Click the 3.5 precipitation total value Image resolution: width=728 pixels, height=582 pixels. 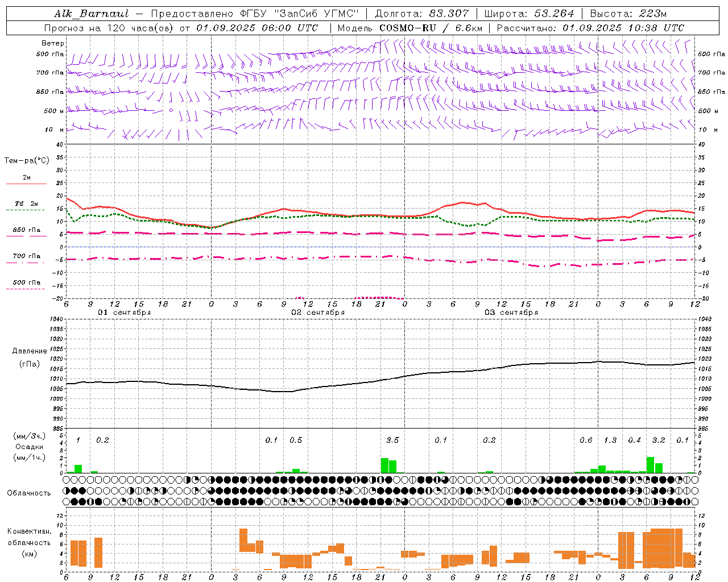[x=392, y=440]
